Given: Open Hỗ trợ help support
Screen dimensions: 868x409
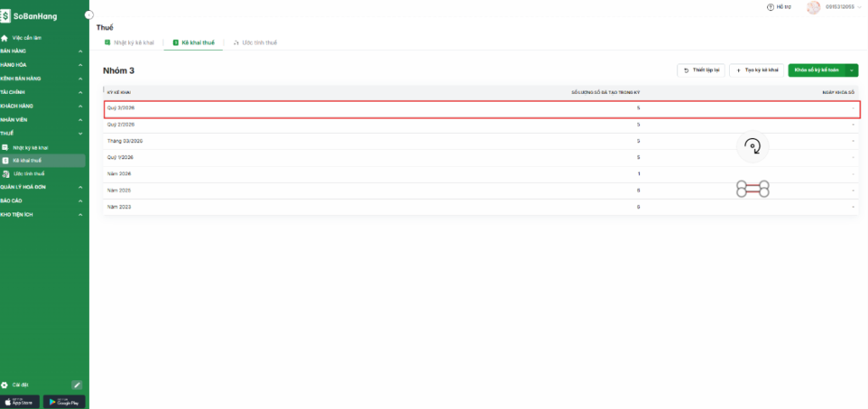Looking at the screenshot, I should pos(782,7).
